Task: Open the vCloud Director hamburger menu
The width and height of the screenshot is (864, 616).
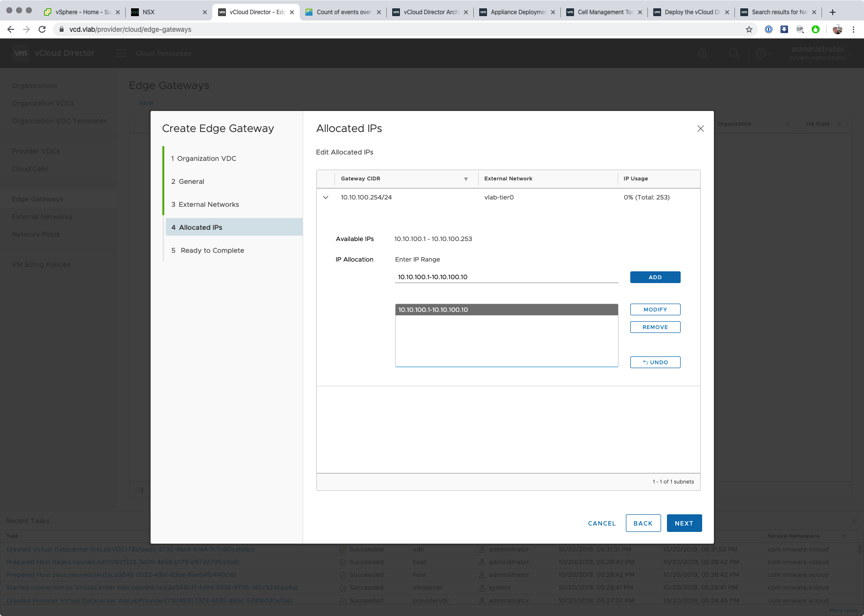Action: 121,53
